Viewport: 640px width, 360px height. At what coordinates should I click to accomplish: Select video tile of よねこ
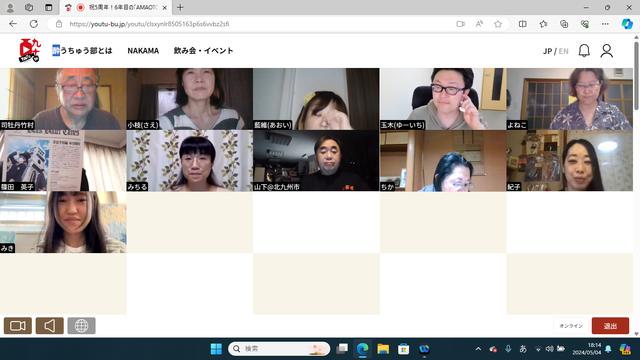(x=570, y=99)
